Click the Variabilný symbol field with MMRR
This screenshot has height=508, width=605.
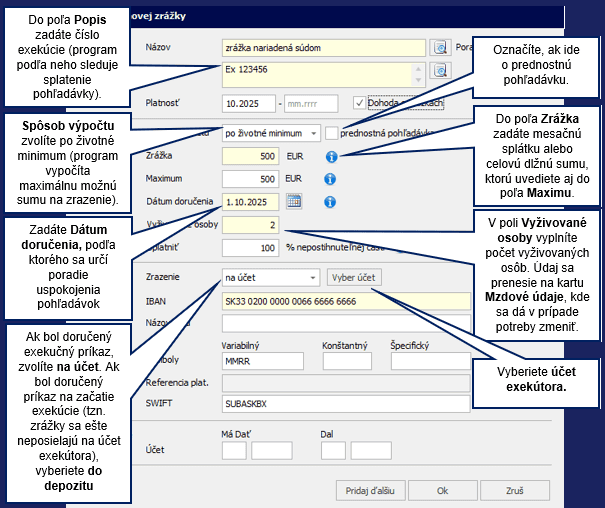(262, 361)
